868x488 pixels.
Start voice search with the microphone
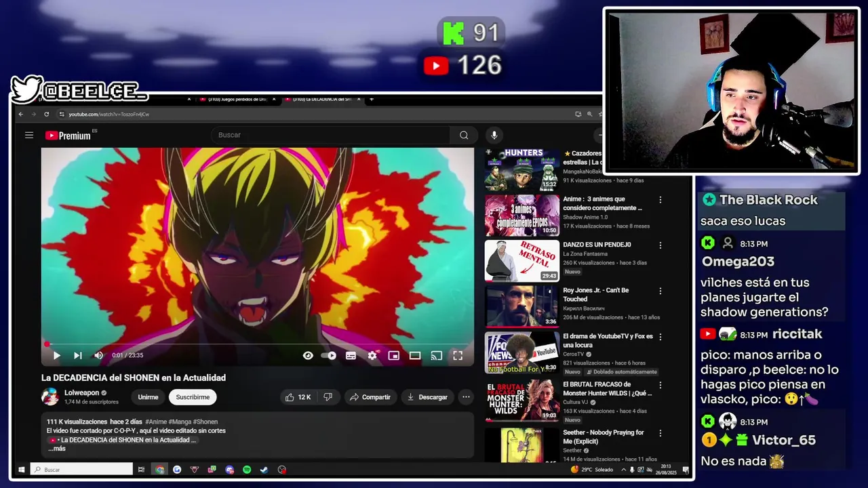pos(494,135)
